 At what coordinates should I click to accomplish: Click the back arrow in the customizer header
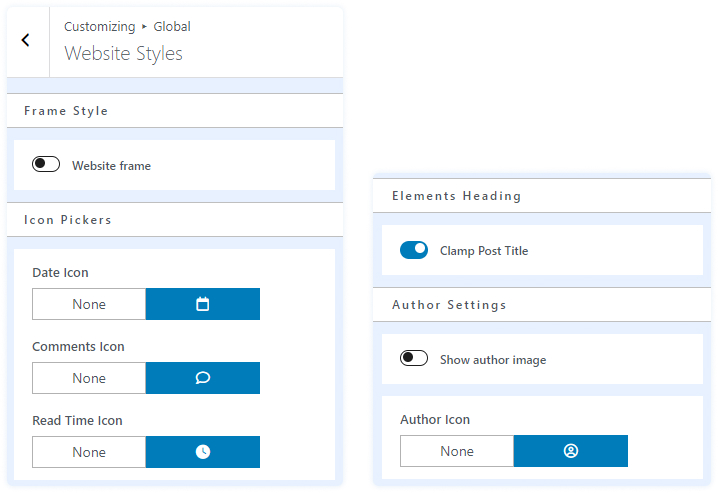pos(26,41)
